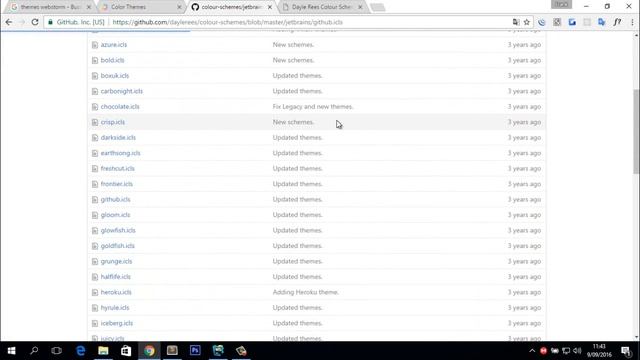Click the 'Fix Legacy and new themes.' commit message
This screenshot has width=640, height=360.
pos(313,107)
